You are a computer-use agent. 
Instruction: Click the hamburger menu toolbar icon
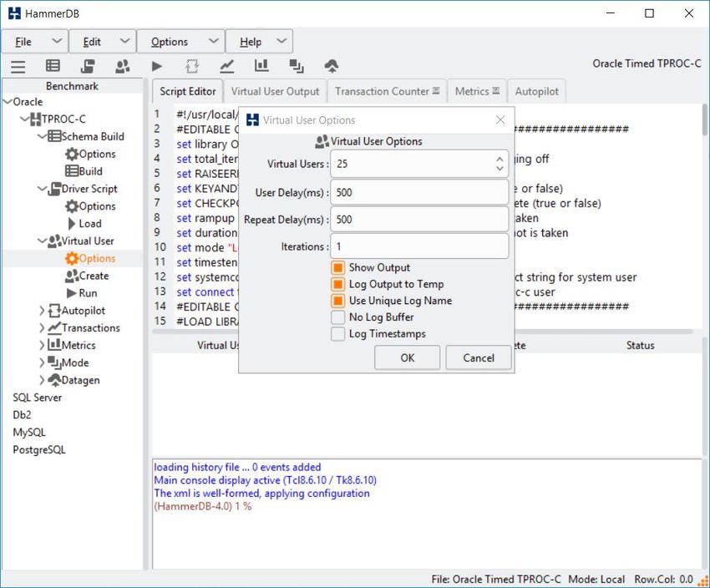(18, 66)
